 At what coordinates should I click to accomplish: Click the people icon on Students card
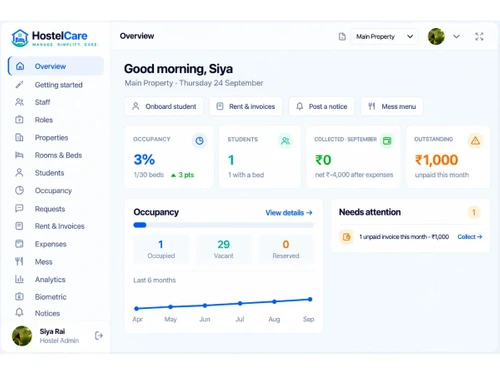pos(285,141)
